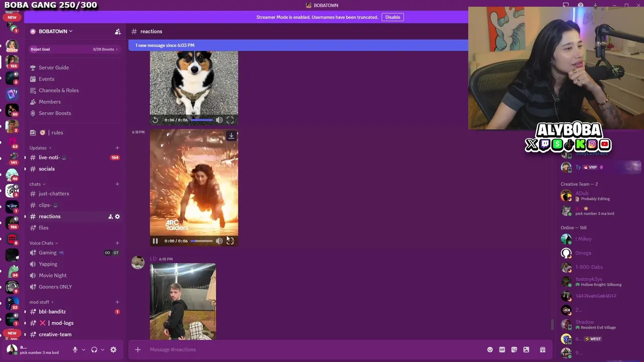This screenshot has height=362, width=644.
Task: Open the server icon with the 186 badge
Action: click(x=12, y=222)
